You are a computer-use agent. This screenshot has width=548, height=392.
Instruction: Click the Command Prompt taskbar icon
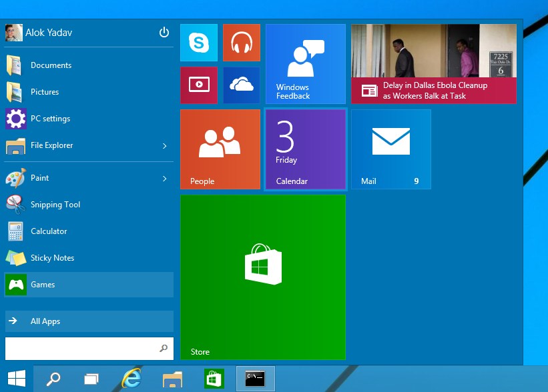coord(255,379)
